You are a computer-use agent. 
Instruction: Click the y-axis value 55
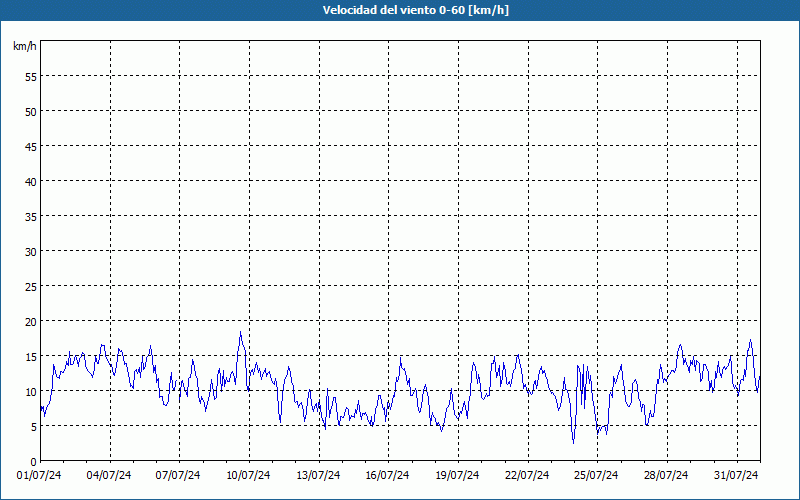(x=31, y=77)
